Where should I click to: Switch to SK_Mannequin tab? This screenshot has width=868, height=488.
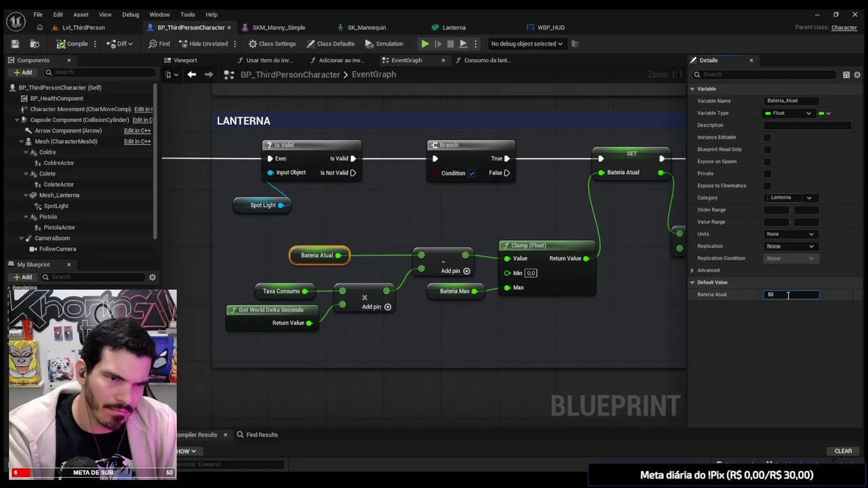366,28
